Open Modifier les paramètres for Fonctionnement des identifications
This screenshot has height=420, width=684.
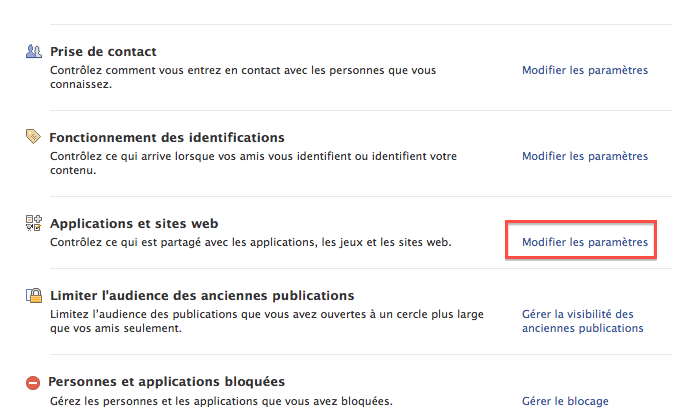585,157
